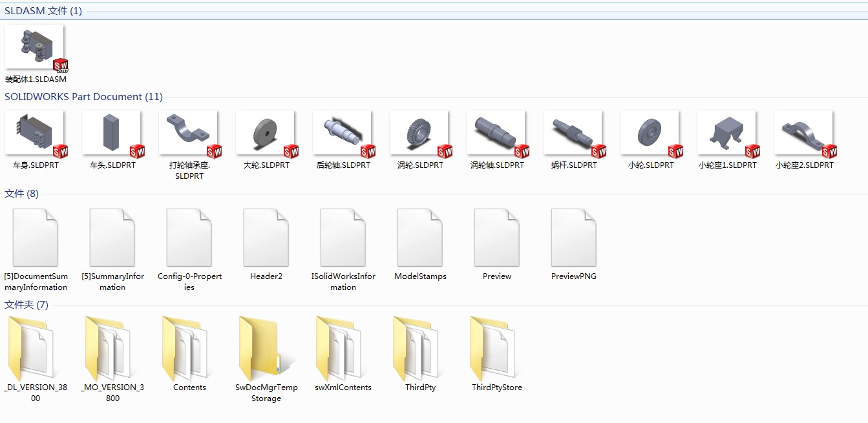Select the 小轮座2.SLDPRT part thumbnail
This screenshot has height=423, width=868.
pos(805,134)
